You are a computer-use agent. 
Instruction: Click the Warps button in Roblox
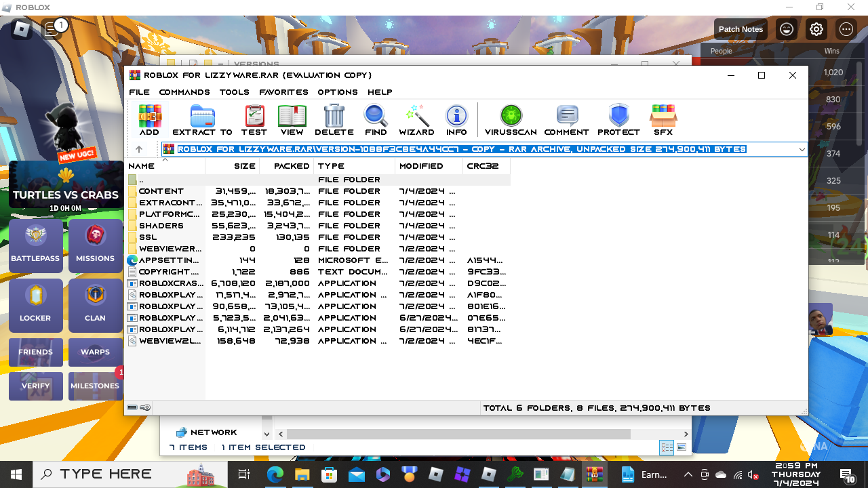pos(95,352)
